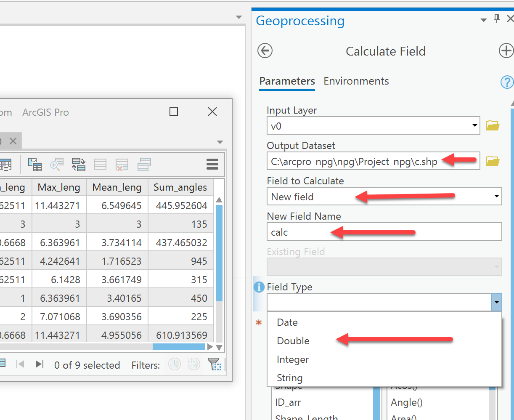The height and width of the screenshot is (420, 514).
Task: Toggle the range filter icon
Action: (x=194, y=364)
